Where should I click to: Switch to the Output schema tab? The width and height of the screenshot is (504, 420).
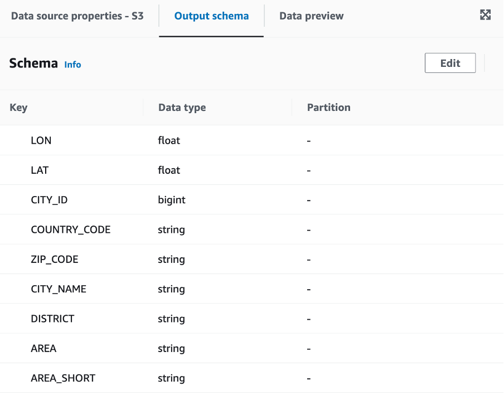211,16
